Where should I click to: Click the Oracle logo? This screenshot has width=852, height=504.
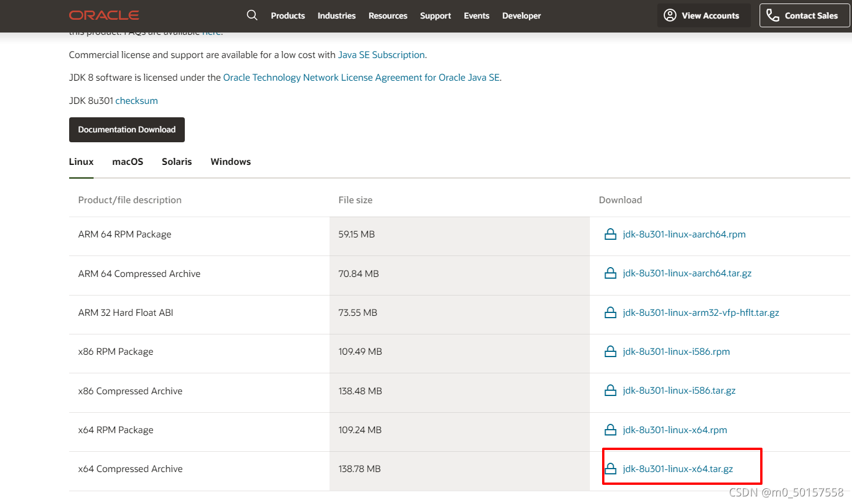(104, 16)
